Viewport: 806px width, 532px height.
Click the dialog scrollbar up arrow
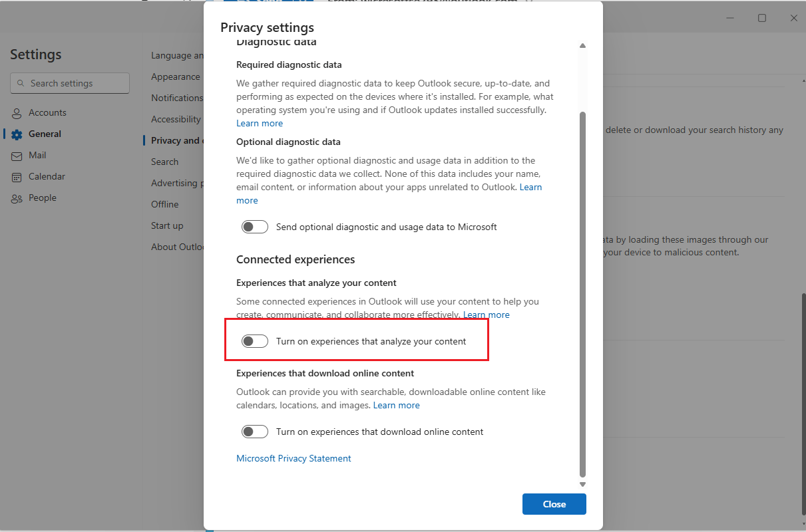(582, 45)
